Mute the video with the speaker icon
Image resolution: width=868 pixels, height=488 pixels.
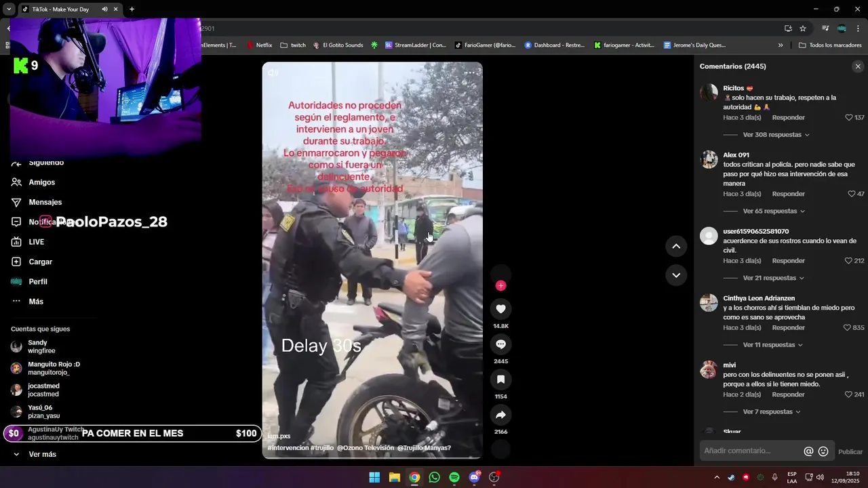(273, 73)
